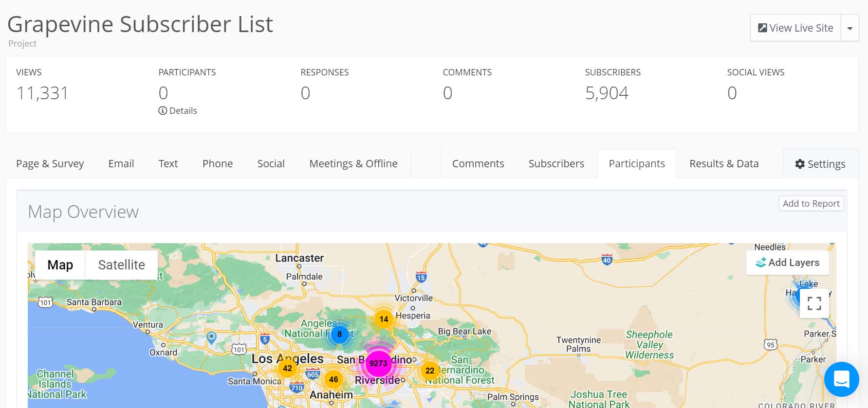The width and height of the screenshot is (868, 408).
Task: Click the pink 9273 cluster marker
Action: click(378, 363)
